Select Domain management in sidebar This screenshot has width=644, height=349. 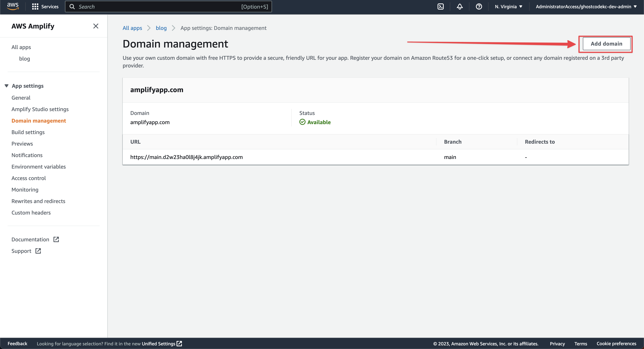pyautogui.click(x=39, y=121)
